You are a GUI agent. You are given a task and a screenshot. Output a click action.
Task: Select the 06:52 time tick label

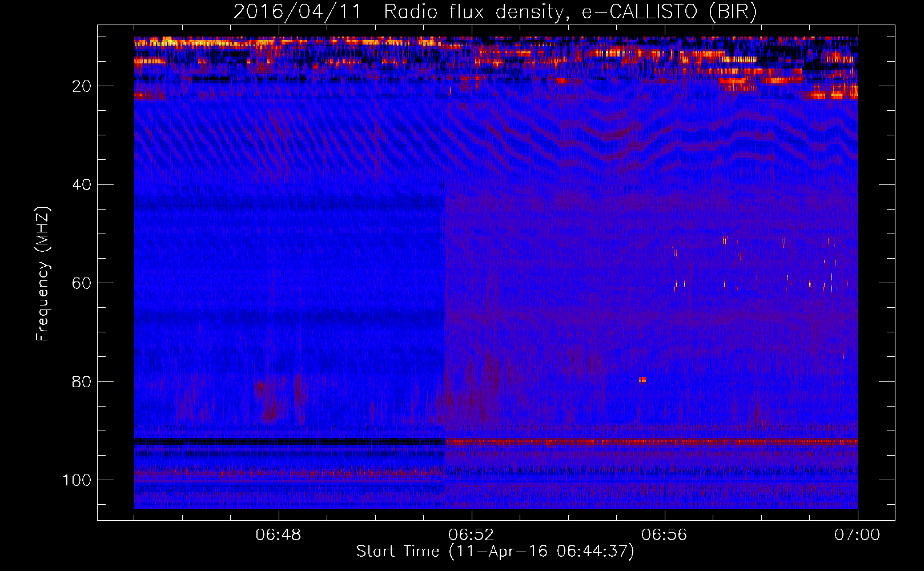pyautogui.click(x=471, y=535)
